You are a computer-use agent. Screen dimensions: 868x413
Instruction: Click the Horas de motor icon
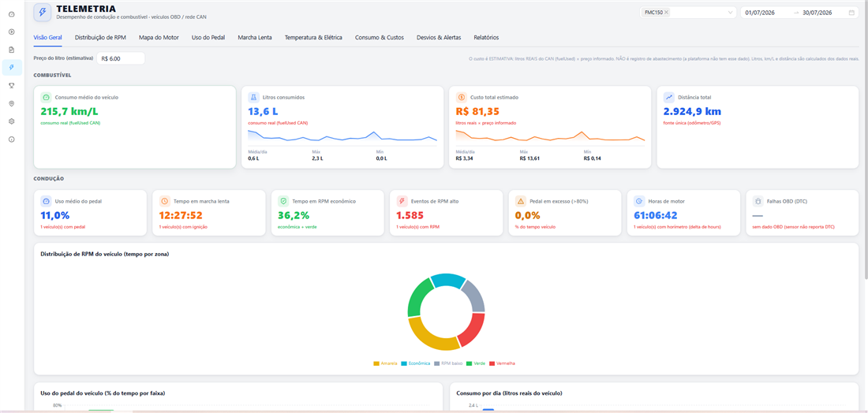639,201
